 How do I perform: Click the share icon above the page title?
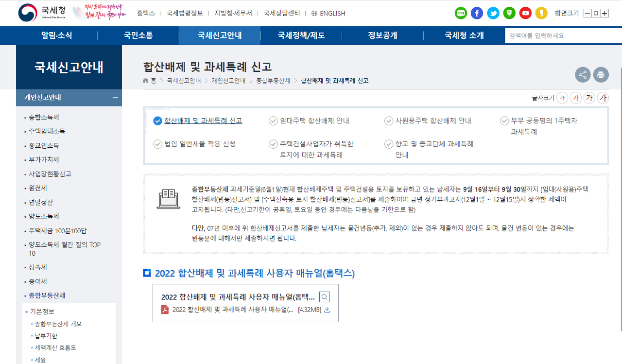point(582,74)
